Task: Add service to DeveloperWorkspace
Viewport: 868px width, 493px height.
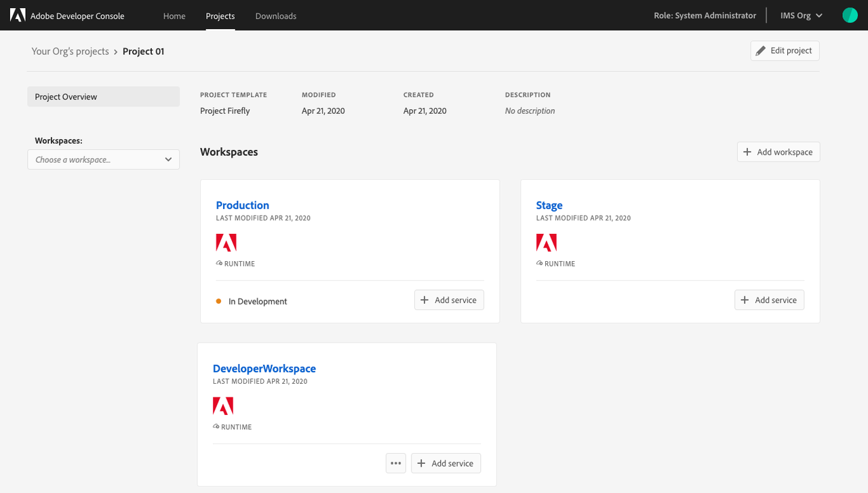Action: 446,463
